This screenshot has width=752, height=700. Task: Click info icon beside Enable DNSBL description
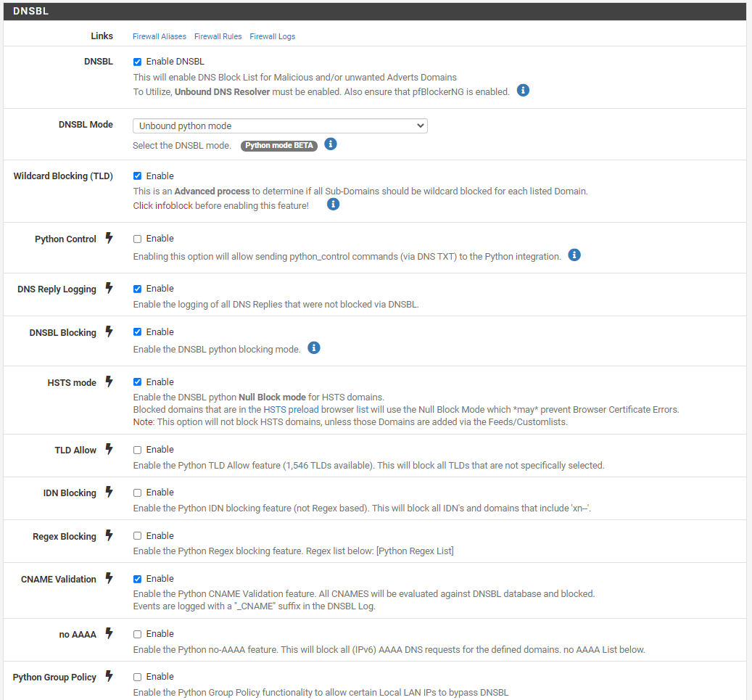tap(523, 91)
